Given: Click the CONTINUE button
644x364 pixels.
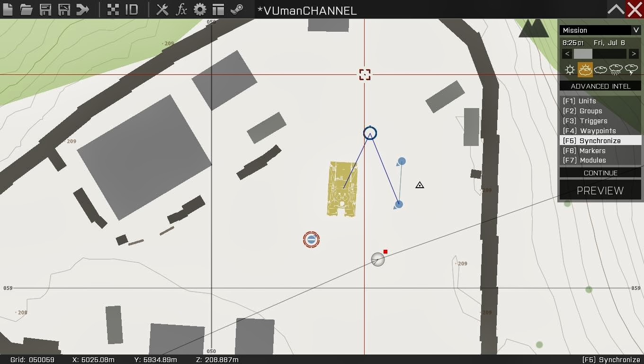Looking at the screenshot, I should pos(600,173).
